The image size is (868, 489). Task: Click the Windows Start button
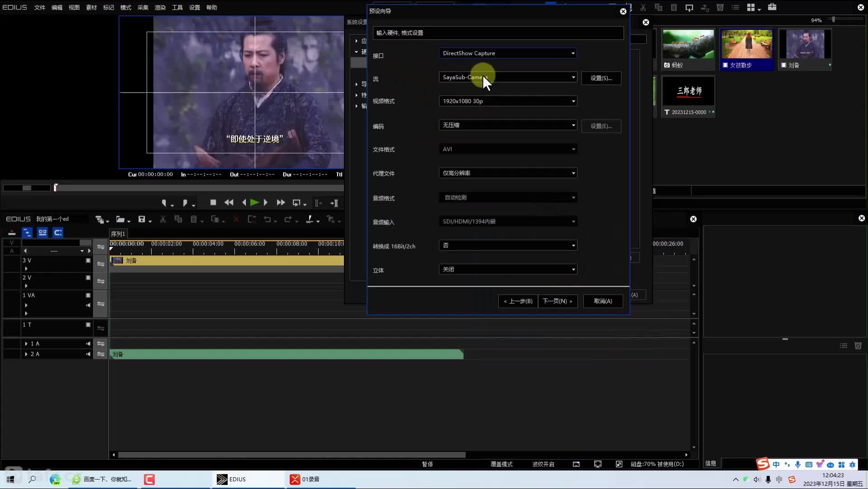pos(10,479)
